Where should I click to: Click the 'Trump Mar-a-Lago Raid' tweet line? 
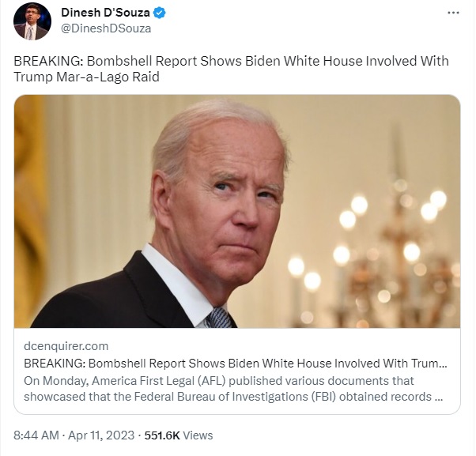click(x=86, y=77)
